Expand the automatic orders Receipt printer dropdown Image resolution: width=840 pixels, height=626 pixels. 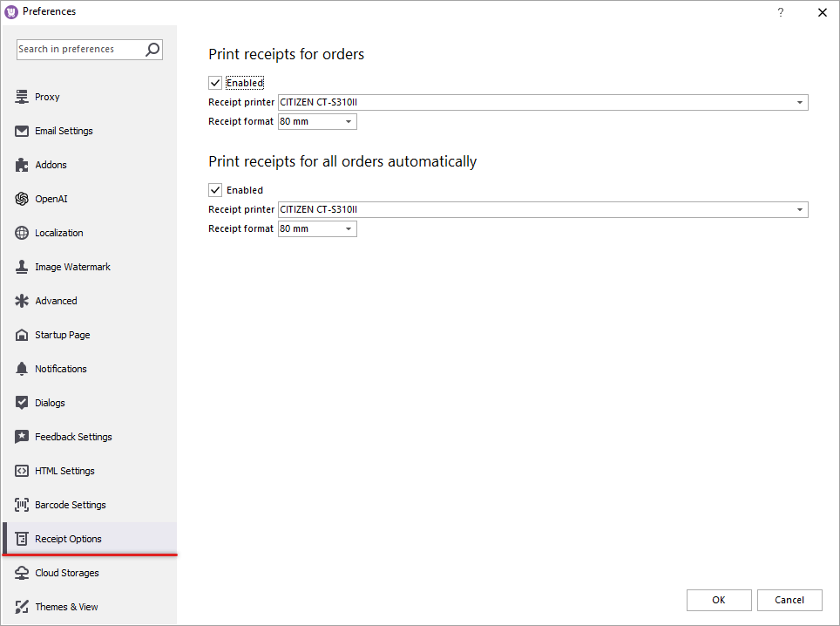[x=799, y=210]
